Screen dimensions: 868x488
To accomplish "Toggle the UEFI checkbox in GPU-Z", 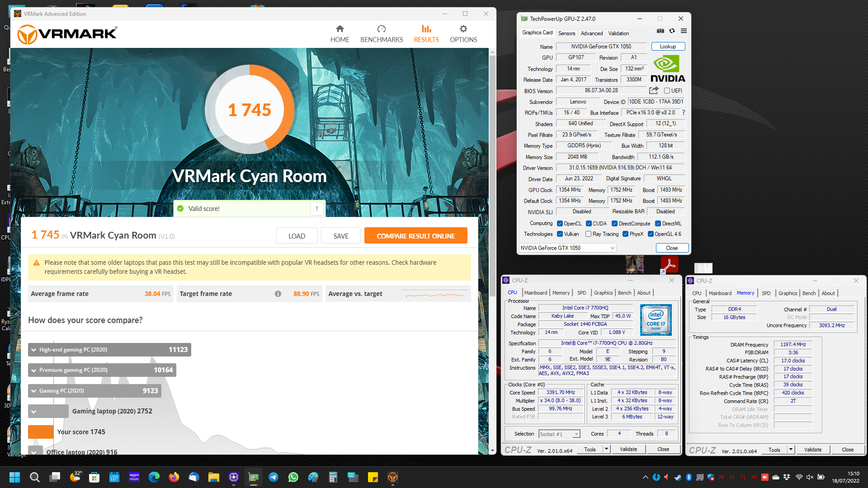I will (x=667, y=91).
